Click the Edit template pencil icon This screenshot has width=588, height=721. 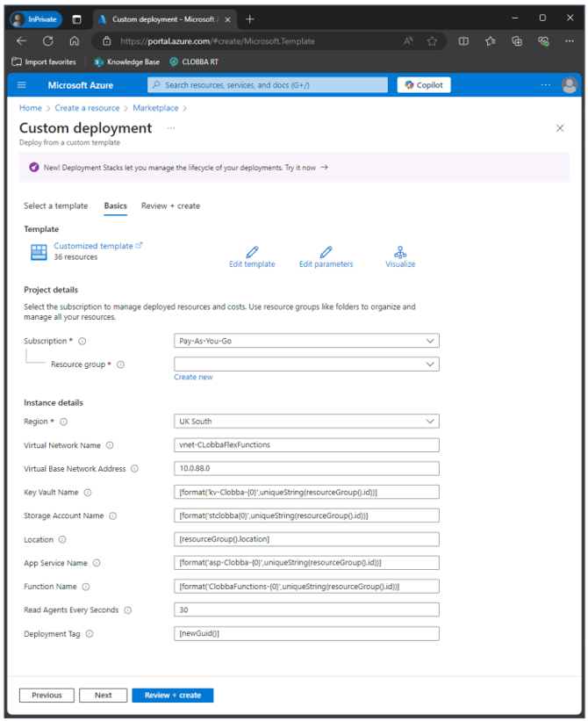pos(252,252)
